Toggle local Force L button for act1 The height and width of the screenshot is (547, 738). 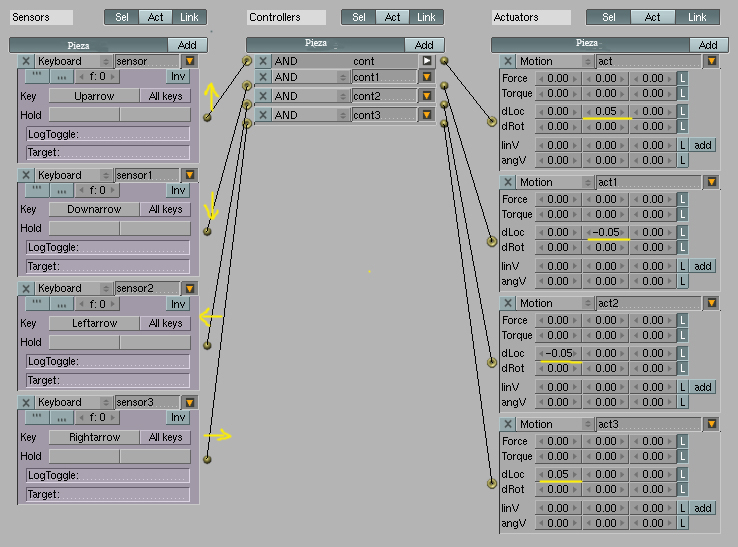[682, 199]
